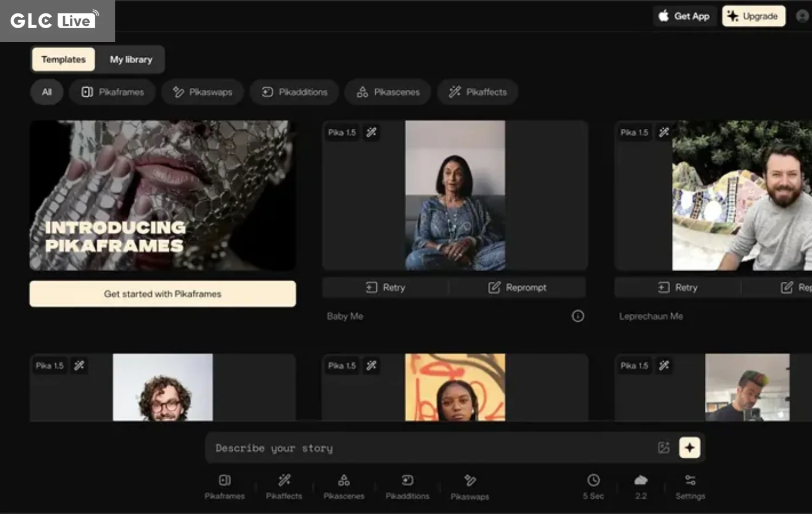
Task: Click the Get App button
Action: tap(684, 16)
